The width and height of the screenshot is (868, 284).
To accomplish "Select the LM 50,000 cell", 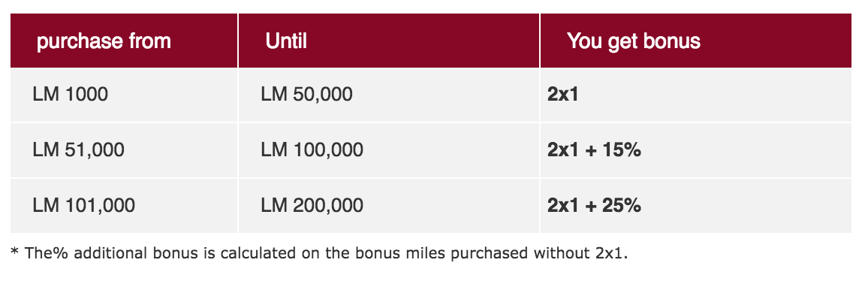I will (389, 95).
